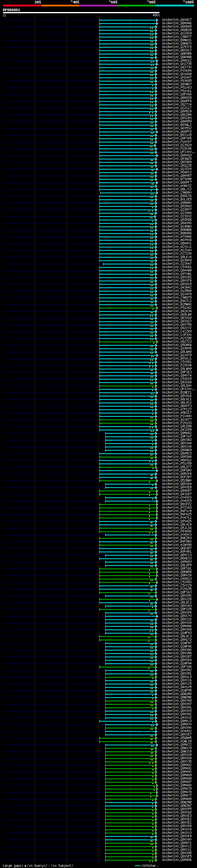Image resolution: width=197 pixels, height=868 pixels.
Task: Click UniRef100_Q5QNA5 label
Action: coord(177,737)
